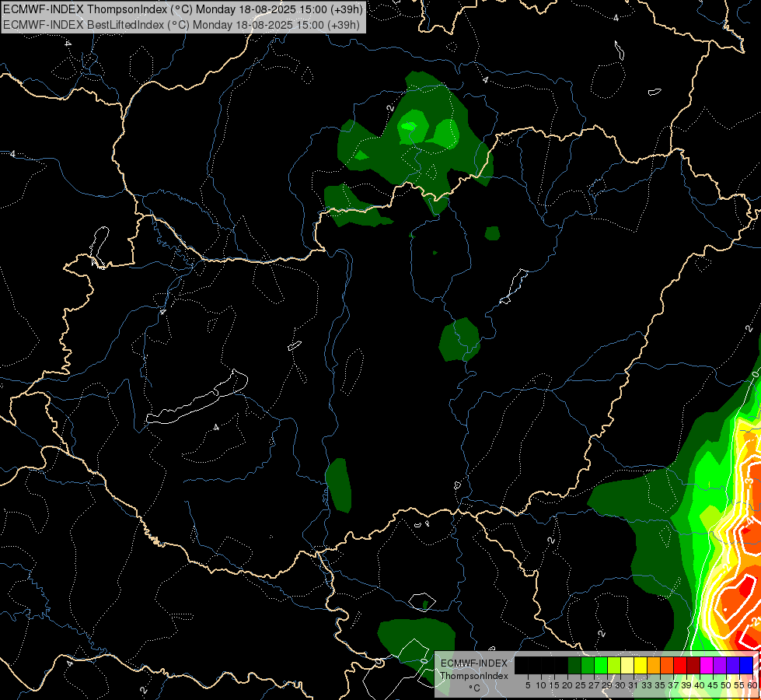The image size is (761, 700).
Task: Click the legend's ECMWF-INDEX label
Action: [474, 663]
